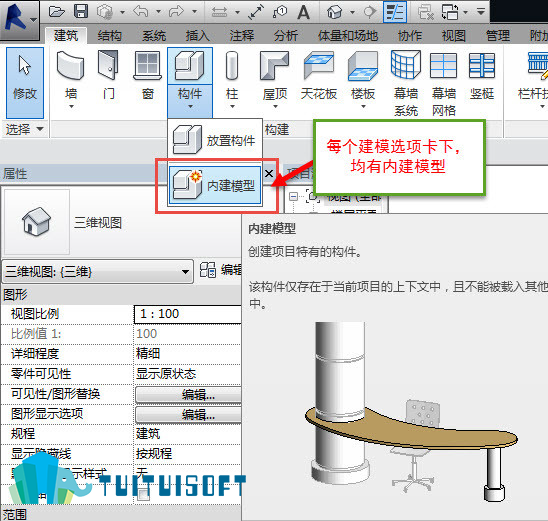Select the 窗 window tool
The height and width of the screenshot is (521, 548).
(148, 75)
